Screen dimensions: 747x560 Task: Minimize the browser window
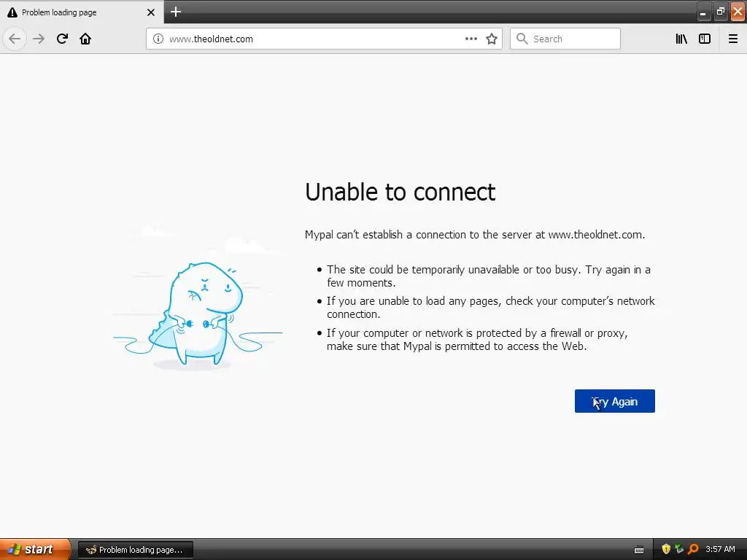coord(703,12)
